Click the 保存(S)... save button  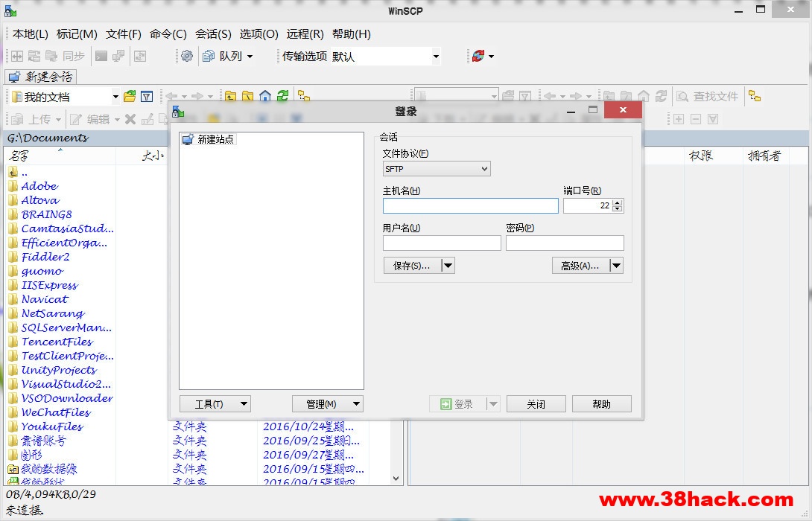tap(412, 266)
